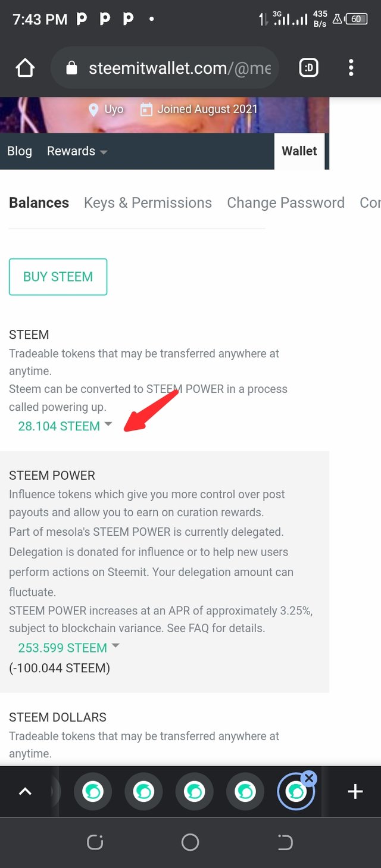Open the Rewards dropdown menu
This screenshot has width=381, height=868.
pyautogui.click(x=77, y=151)
